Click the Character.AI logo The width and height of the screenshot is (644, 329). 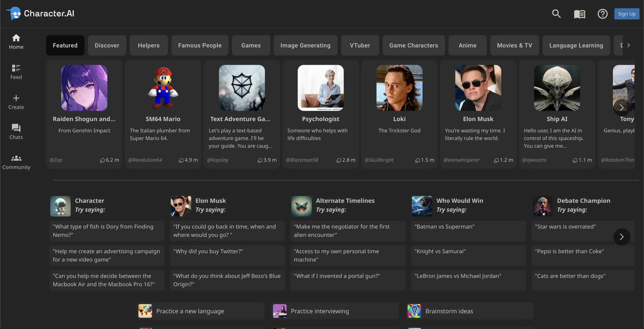[x=40, y=13]
